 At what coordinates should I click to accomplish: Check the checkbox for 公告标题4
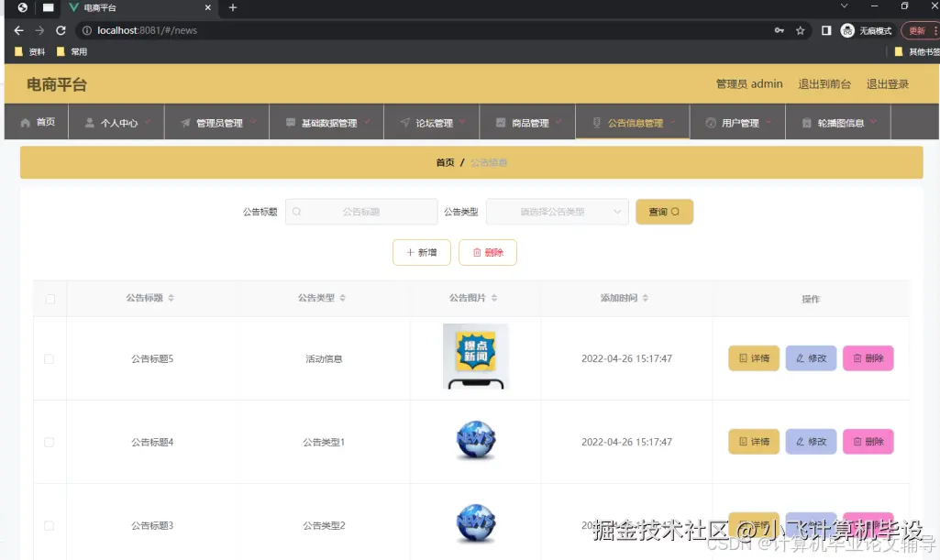50,442
